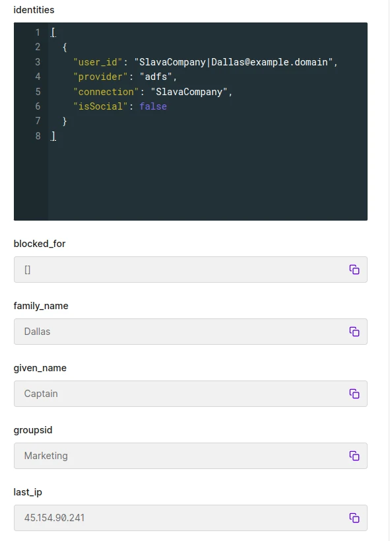Click the "connection" key in the code editor
This screenshot has height=541, width=392.
tap(106, 92)
